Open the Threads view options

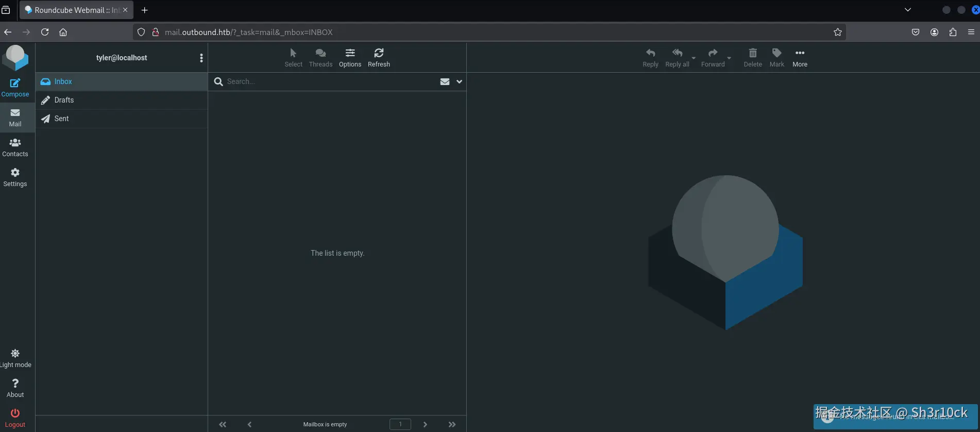click(x=320, y=58)
